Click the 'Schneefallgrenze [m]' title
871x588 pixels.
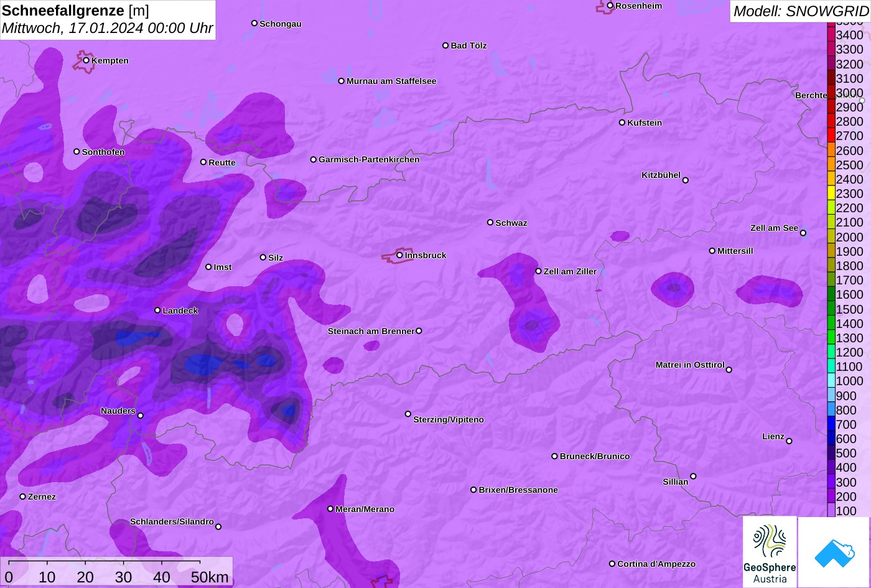click(75, 11)
